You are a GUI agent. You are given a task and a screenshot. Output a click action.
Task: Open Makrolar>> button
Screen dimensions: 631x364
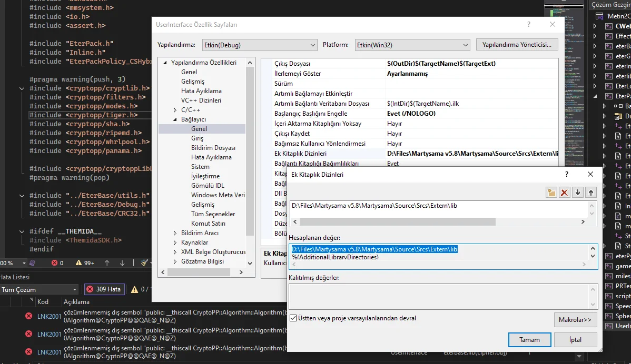click(x=575, y=319)
